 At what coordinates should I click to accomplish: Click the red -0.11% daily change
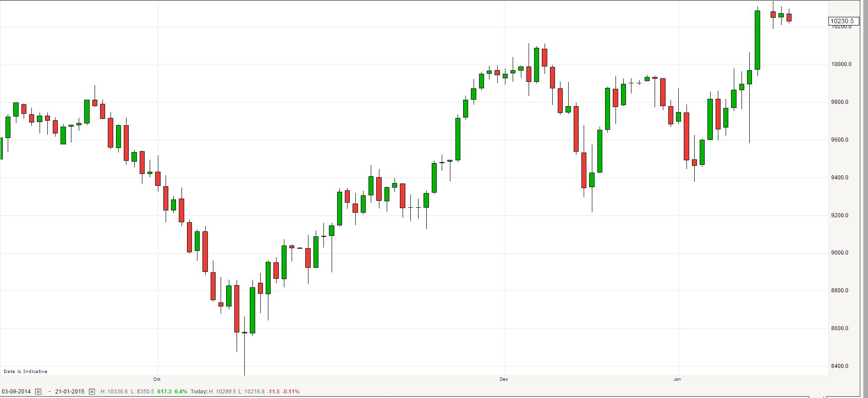pyautogui.click(x=291, y=392)
